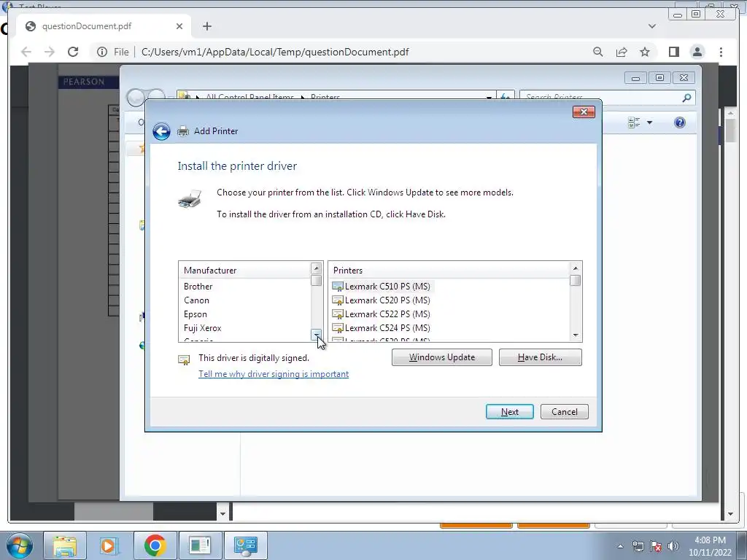
Task: Open Chrome zoom magnifier icon
Action: click(x=598, y=52)
